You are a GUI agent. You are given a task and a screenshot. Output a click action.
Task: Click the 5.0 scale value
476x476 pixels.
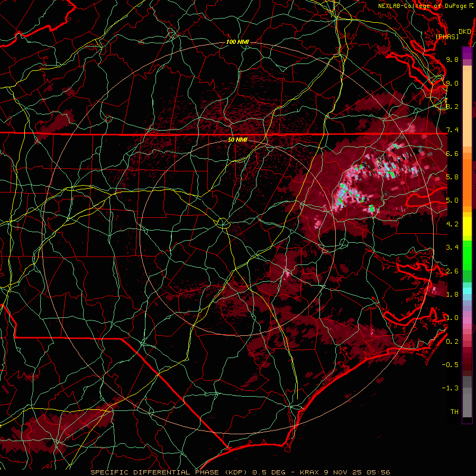coord(452,200)
